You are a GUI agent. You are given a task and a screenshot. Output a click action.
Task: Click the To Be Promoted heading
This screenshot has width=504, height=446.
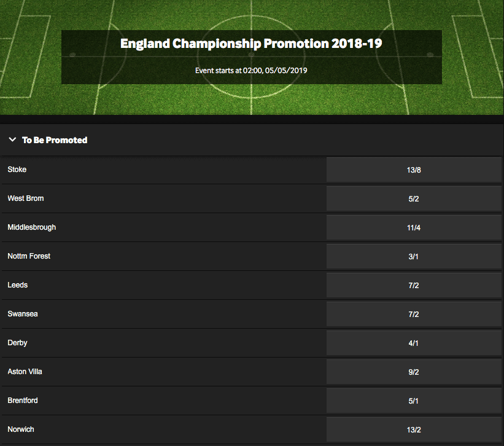(x=55, y=140)
